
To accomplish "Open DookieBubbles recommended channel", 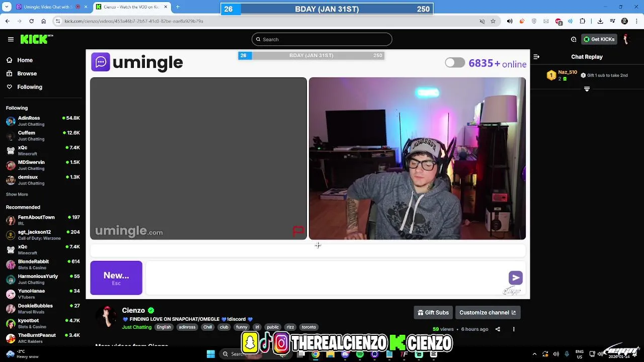I will [43, 309].
